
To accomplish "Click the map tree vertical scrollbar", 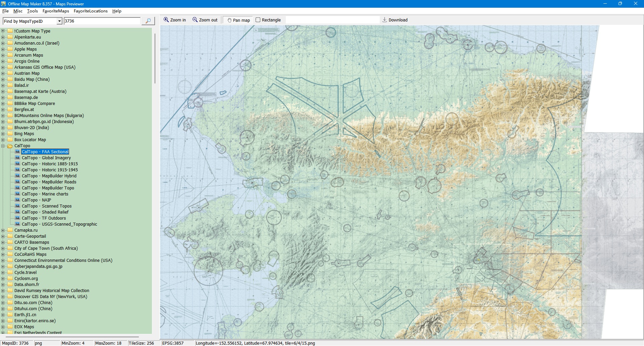I will pyautogui.click(x=155, y=59).
